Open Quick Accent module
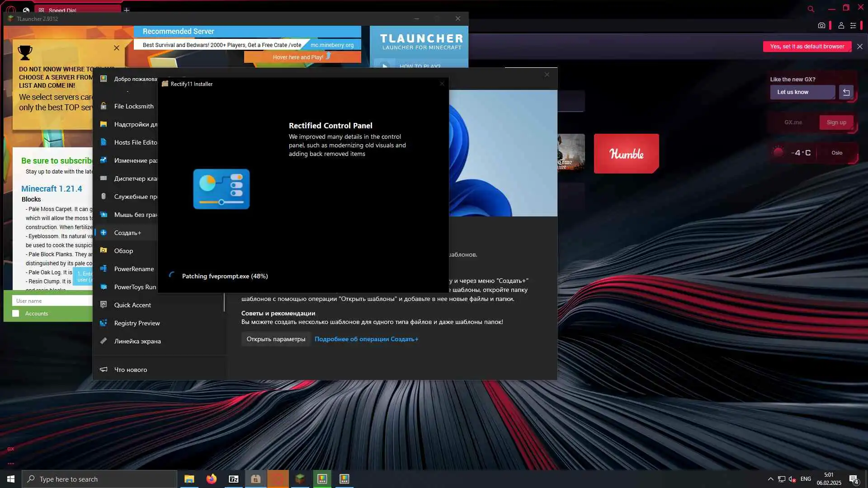The image size is (868, 488). pyautogui.click(x=132, y=305)
